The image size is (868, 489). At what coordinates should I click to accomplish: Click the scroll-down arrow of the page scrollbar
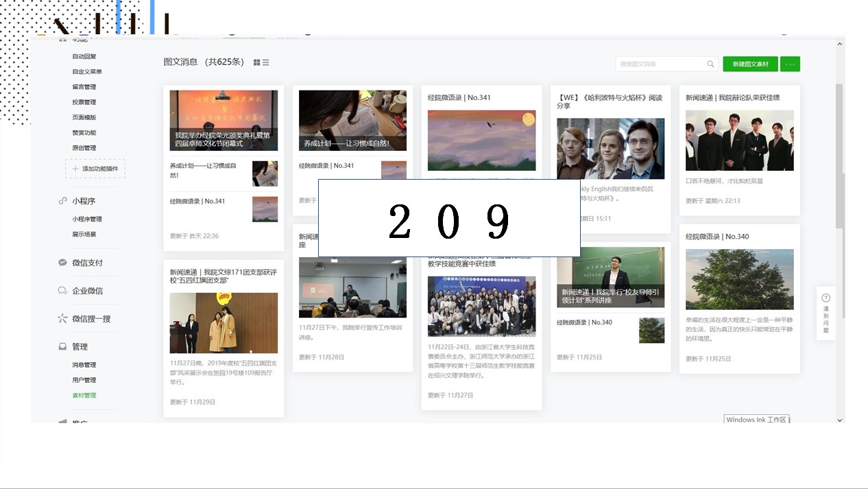(x=840, y=420)
